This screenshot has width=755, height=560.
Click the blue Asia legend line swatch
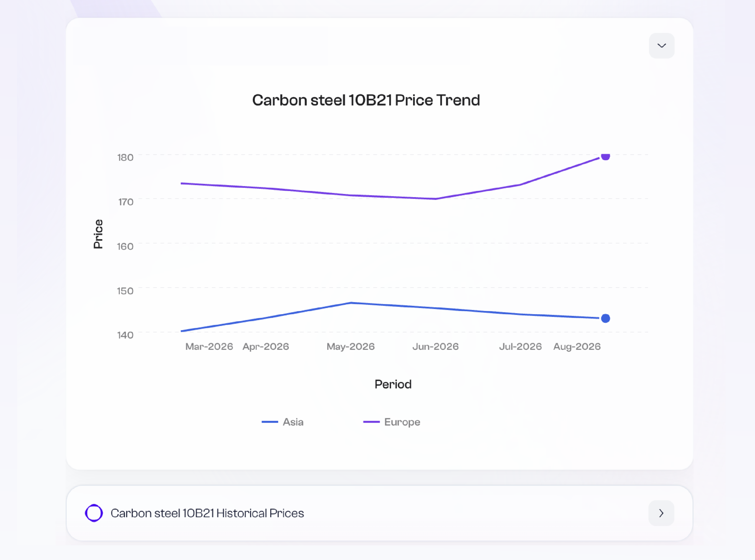270,422
